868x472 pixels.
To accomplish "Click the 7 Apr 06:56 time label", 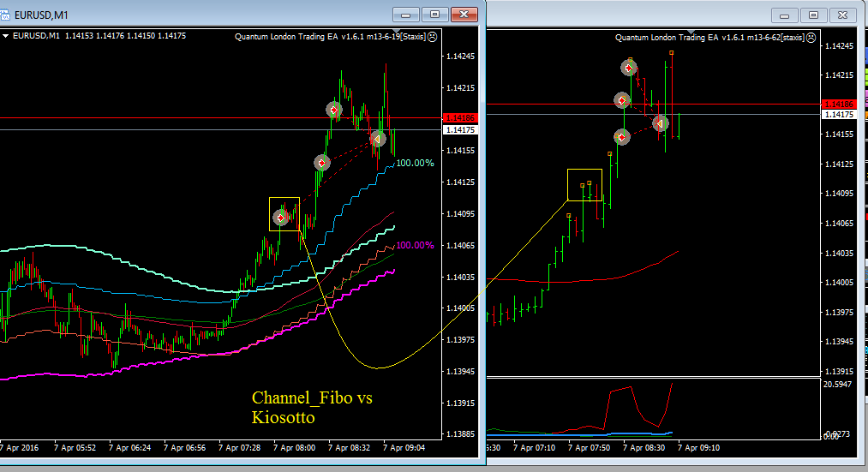I will [x=184, y=448].
